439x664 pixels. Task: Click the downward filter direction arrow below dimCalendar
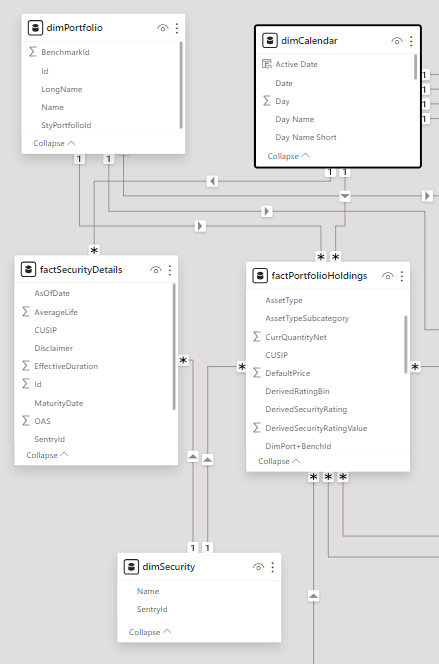point(345,196)
